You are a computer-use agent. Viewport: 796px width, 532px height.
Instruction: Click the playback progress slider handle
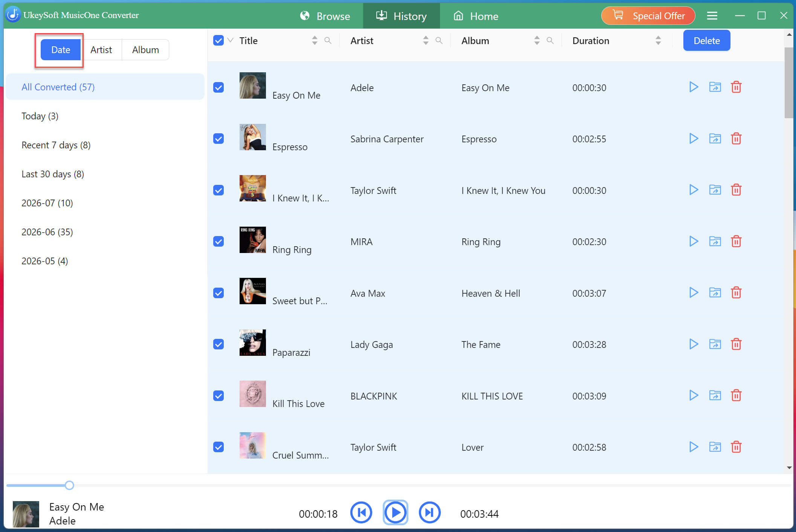(69, 485)
